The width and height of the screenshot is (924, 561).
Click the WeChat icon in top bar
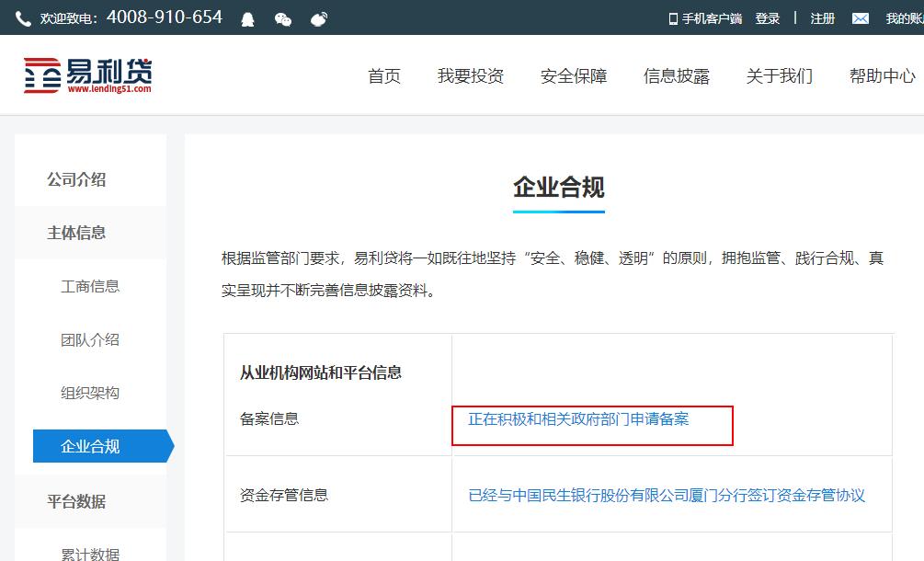tap(282, 18)
